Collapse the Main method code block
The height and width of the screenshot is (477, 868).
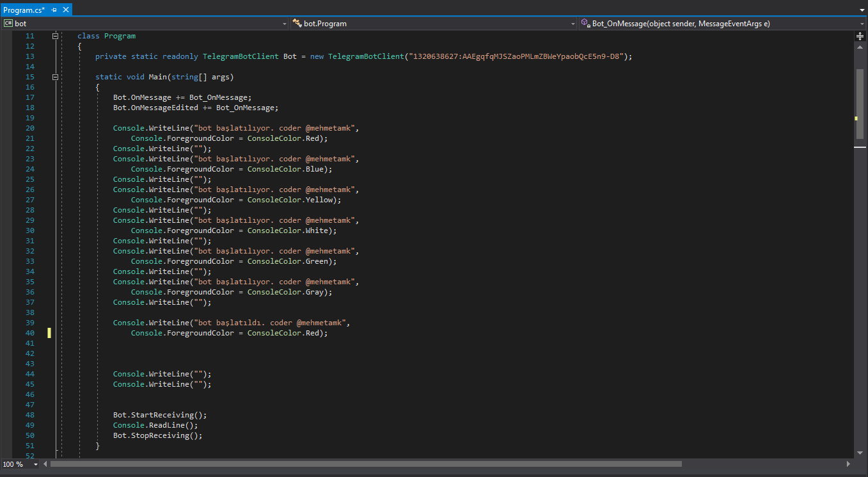pos(56,77)
